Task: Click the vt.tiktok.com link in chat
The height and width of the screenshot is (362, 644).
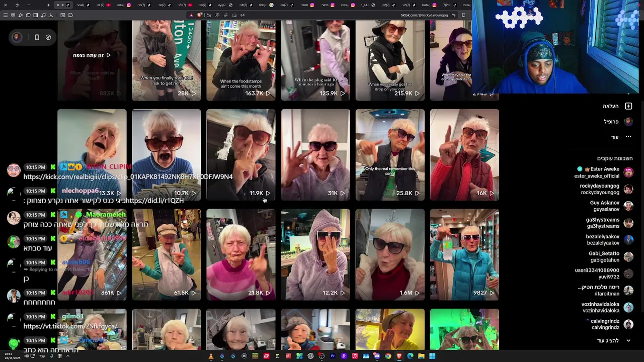Action: [x=70, y=326]
